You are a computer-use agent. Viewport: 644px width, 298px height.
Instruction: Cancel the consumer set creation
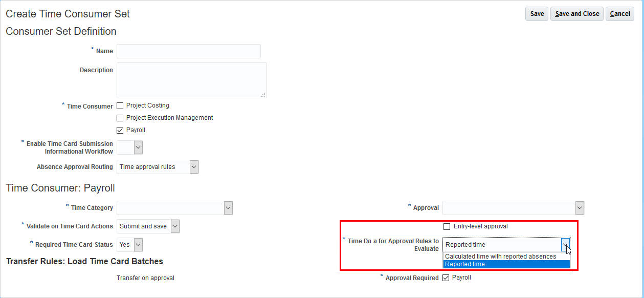(x=620, y=14)
